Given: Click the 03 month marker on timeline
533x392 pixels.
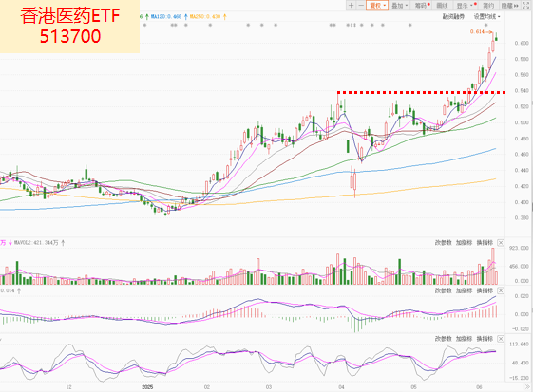Looking at the screenshot, I should click(269, 387).
